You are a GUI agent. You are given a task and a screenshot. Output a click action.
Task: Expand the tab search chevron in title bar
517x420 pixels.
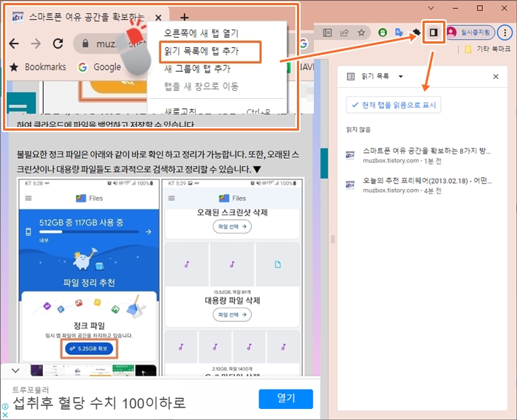(431, 8)
